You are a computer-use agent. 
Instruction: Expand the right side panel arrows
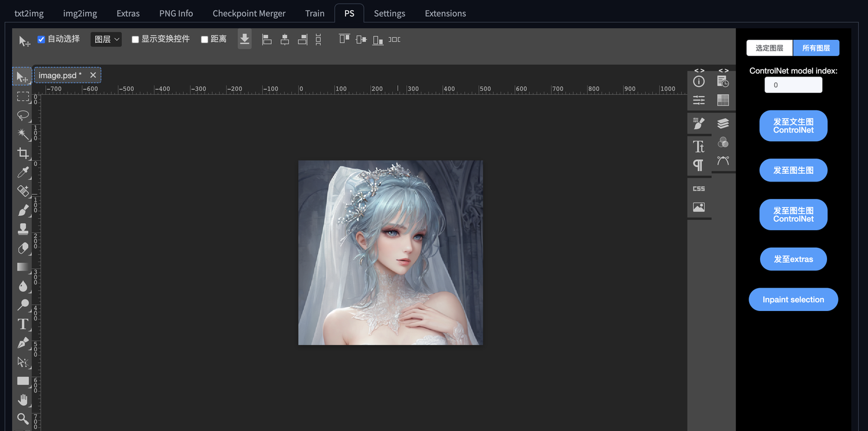(723, 71)
